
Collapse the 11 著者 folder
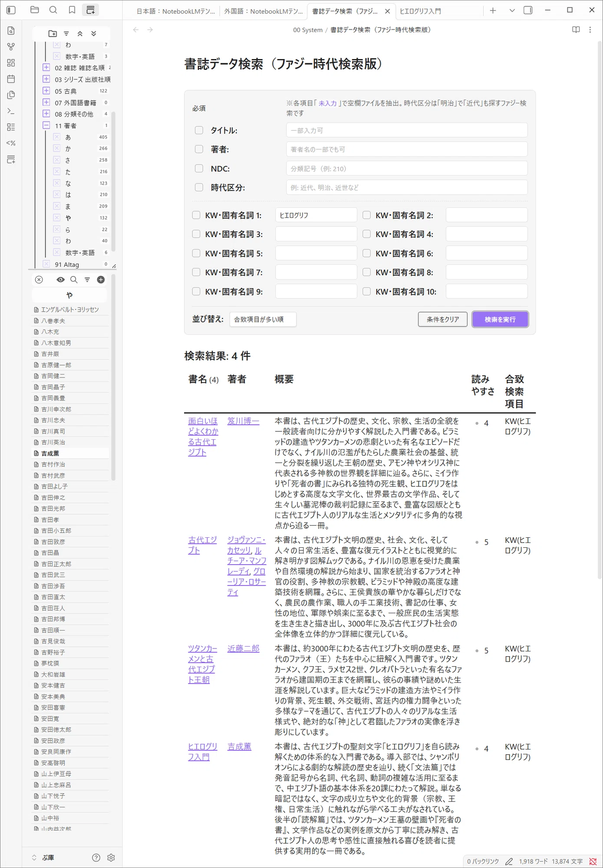pos(46,125)
